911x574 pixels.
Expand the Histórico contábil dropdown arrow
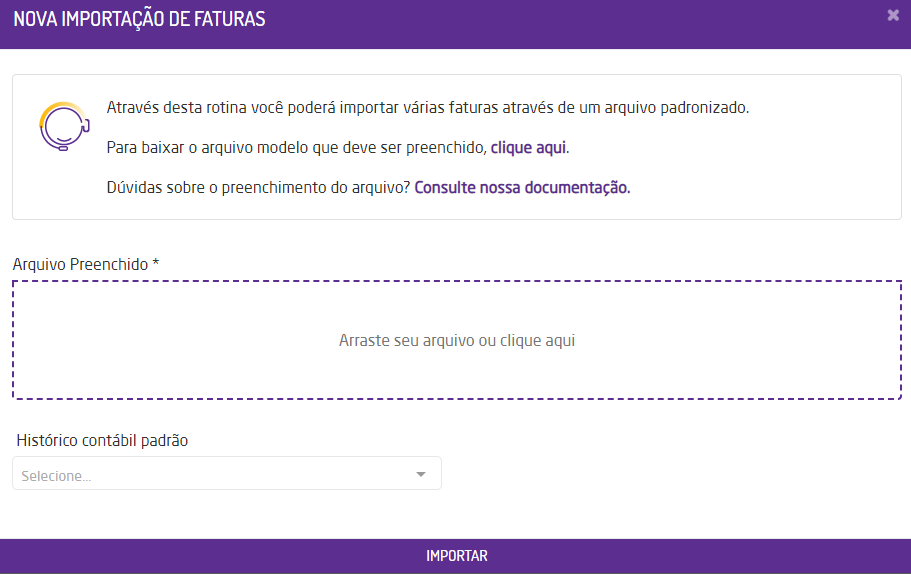421,474
